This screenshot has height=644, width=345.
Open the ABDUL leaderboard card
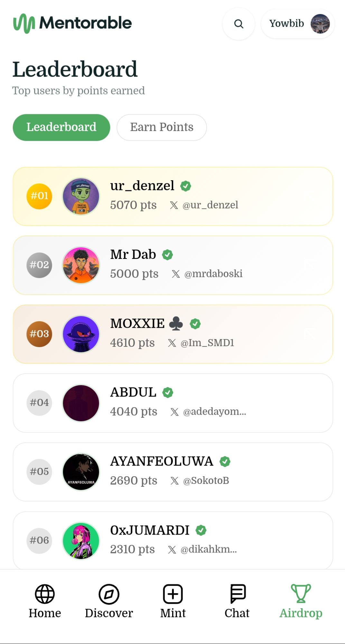click(173, 403)
